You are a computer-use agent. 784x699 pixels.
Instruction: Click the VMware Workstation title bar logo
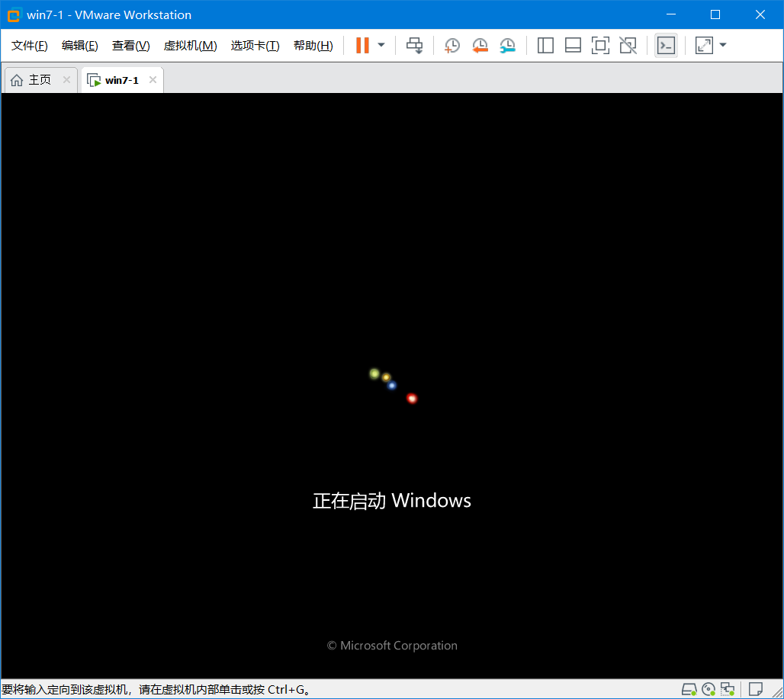[14, 15]
